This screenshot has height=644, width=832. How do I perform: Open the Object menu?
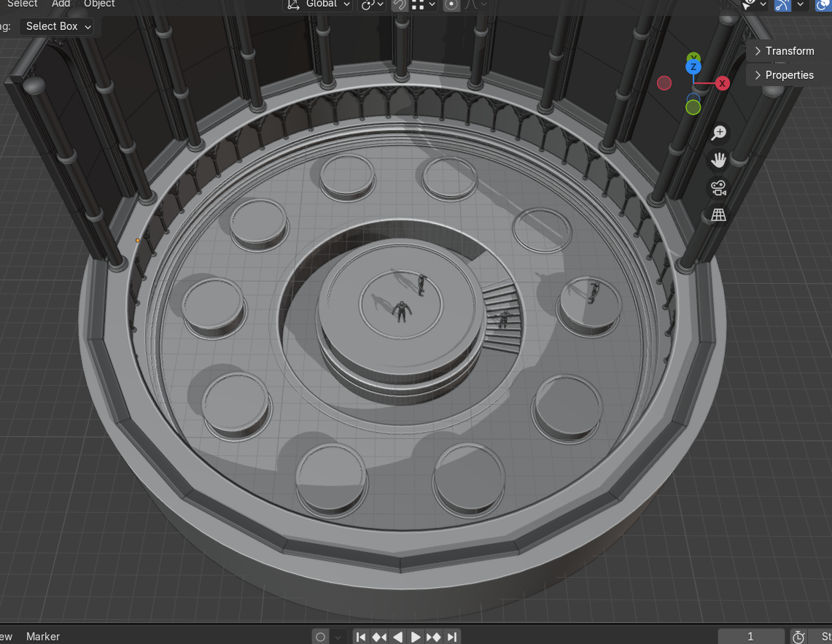tap(99, 4)
